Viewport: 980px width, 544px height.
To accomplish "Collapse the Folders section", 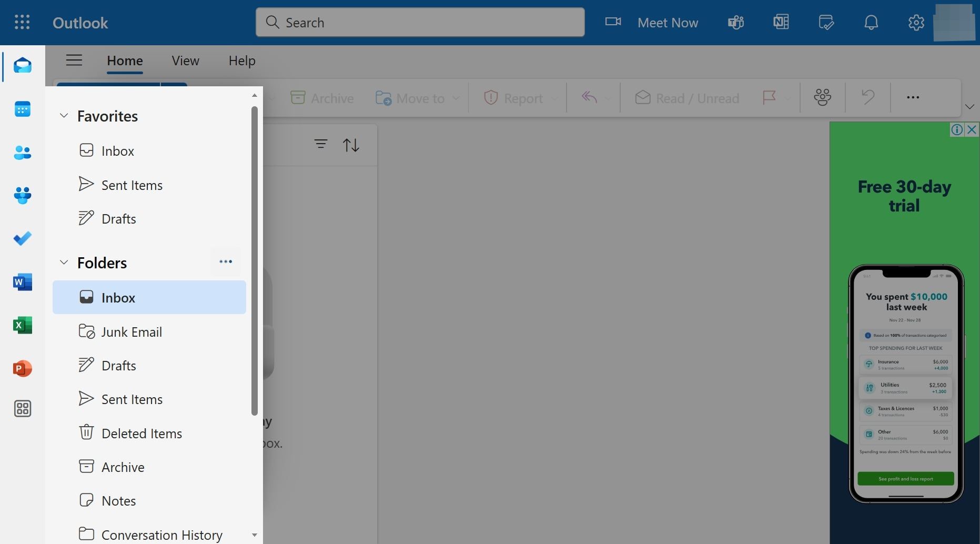I will click(x=64, y=263).
